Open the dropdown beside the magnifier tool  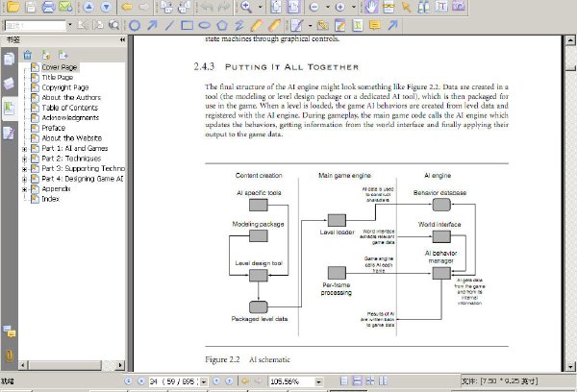(260, 7)
